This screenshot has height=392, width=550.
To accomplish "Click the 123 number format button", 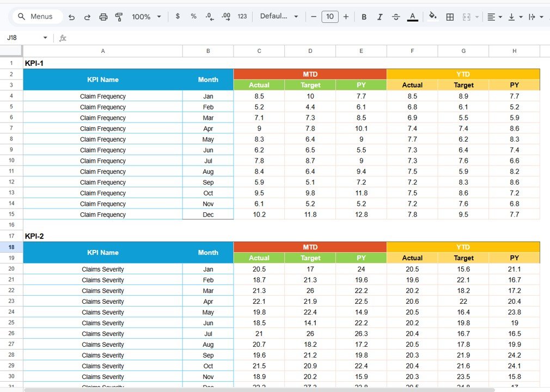I will (x=242, y=16).
